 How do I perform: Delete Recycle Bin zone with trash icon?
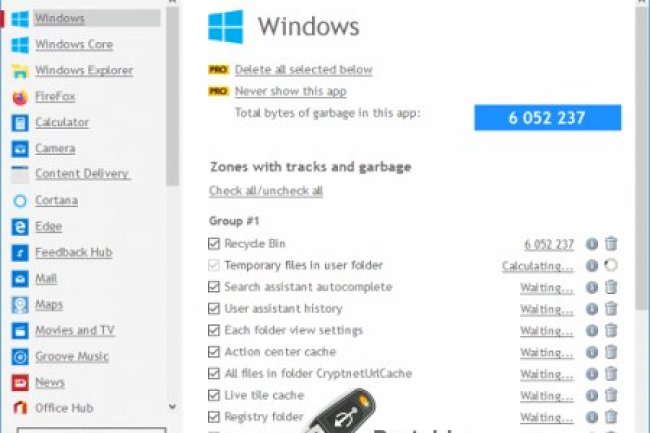(x=611, y=244)
